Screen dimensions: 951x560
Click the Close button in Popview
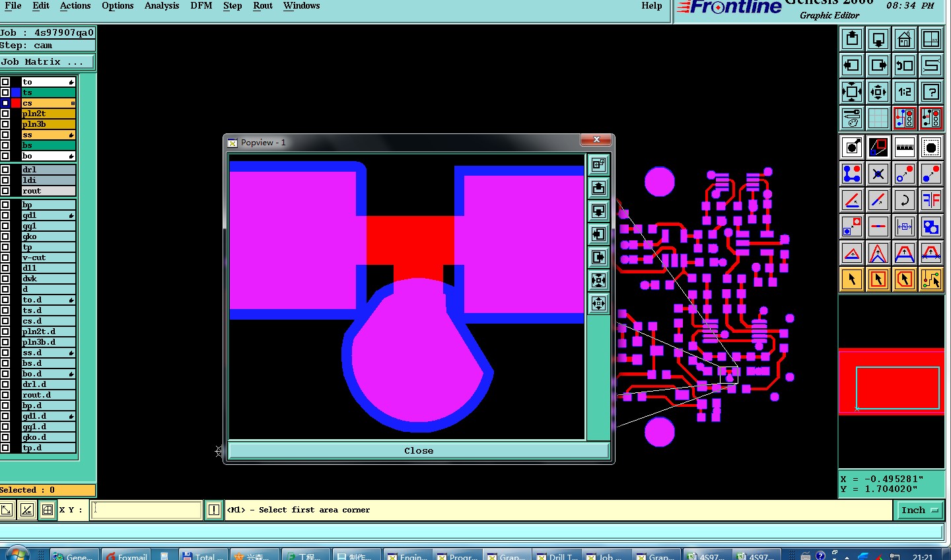tap(419, 450)
